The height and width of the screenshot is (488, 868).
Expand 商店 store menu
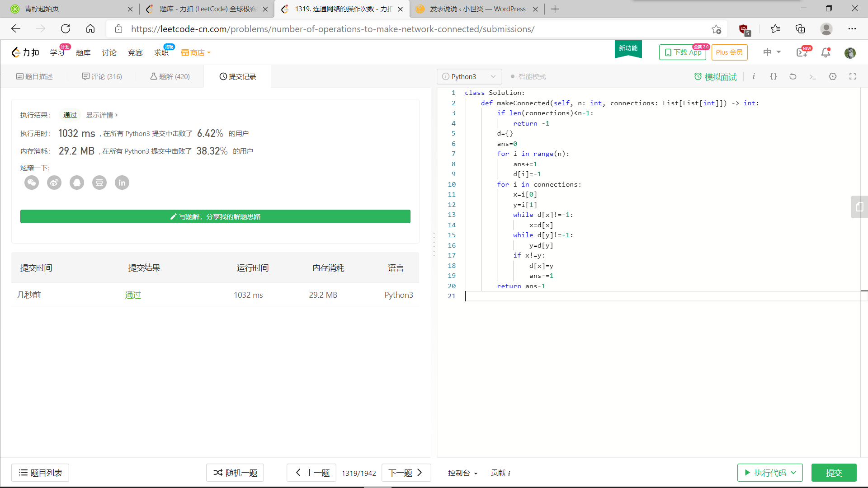tap(196, 52)
